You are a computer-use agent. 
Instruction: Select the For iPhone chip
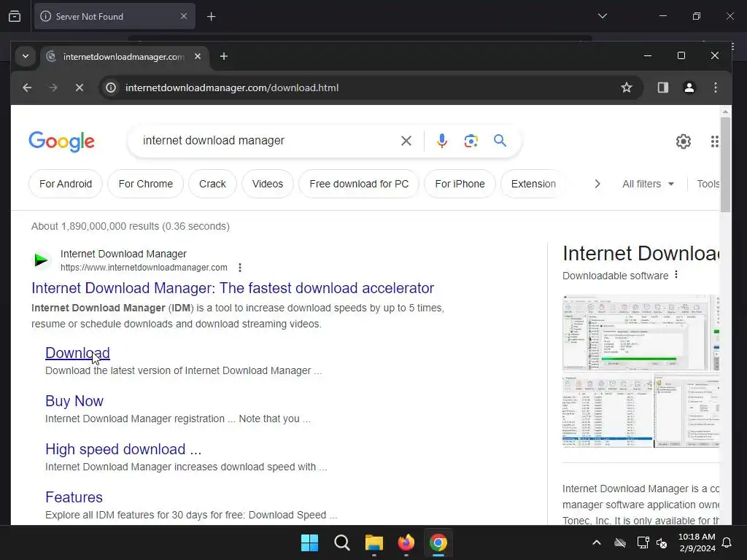(x=460, y=184)
